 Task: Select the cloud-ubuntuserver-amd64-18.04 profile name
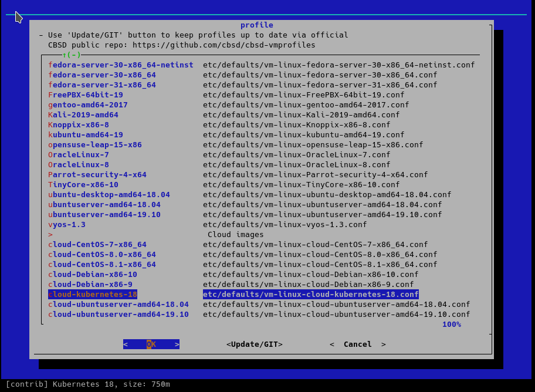[118, 304]
